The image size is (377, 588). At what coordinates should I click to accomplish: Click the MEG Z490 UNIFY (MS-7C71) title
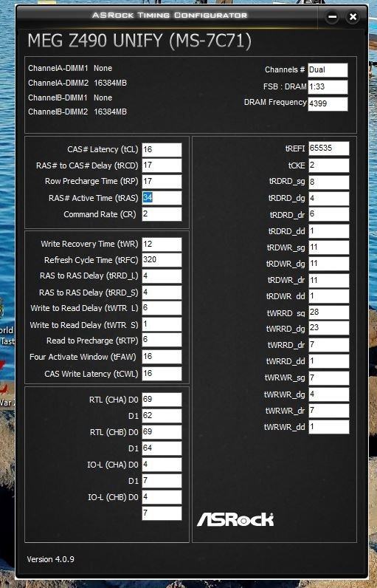pyautogui.click(x=139, y=41)
